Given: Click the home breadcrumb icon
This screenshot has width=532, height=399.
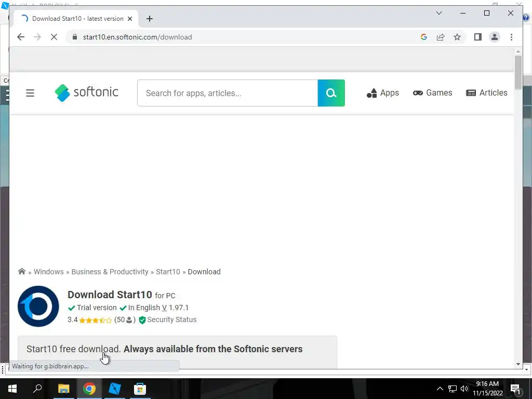Looking at the screenshot, I should (22, 271).
